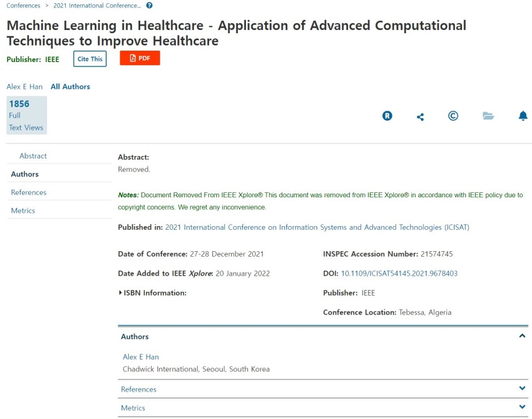Collapse the Authors section chevron
The width and height of the screenshot is (532, 419).
(522, 336)
